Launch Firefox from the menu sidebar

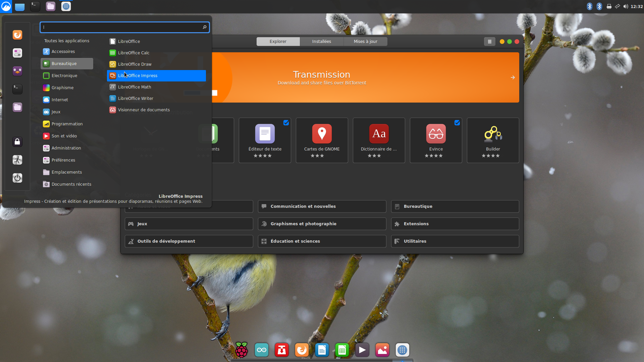pyautogui.click(x=17, y=35)
